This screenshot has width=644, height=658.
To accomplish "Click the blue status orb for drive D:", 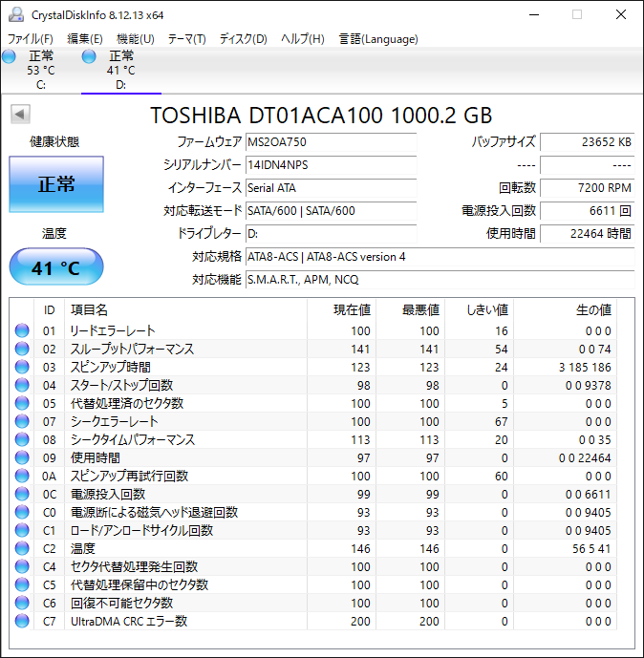I will pyautogui.click(x=89, y=56).
